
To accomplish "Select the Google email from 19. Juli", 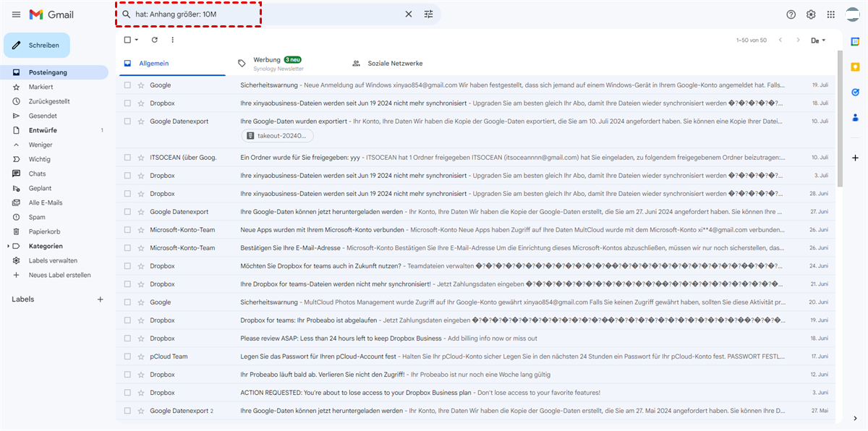I will [127, 85].
